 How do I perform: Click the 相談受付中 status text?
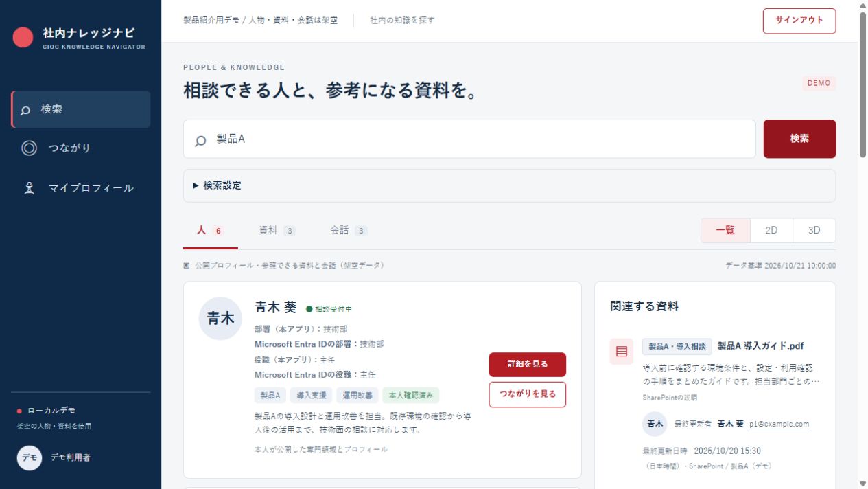[x=333, y=310]
